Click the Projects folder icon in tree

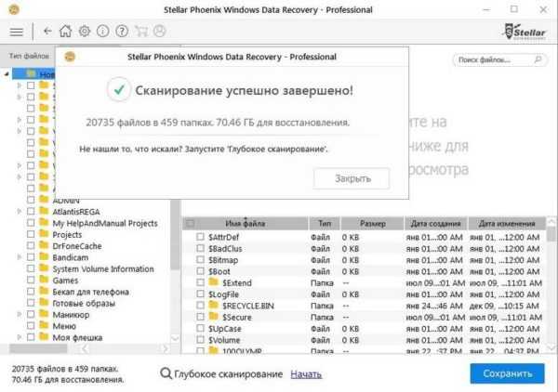click(44, 234)
